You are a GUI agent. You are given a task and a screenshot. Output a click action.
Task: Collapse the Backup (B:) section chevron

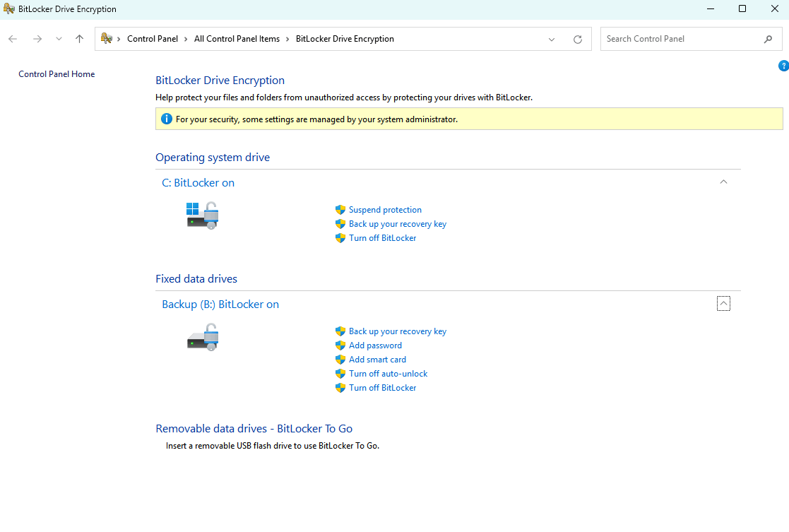(x=723, y=304)
